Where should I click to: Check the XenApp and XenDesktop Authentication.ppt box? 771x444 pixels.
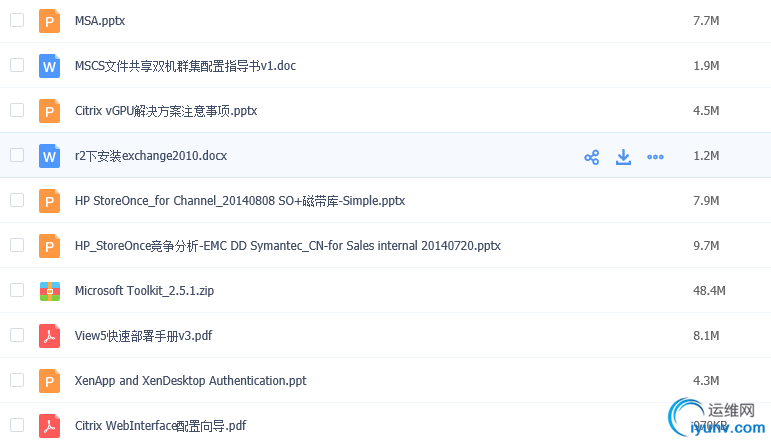[17, 380]
